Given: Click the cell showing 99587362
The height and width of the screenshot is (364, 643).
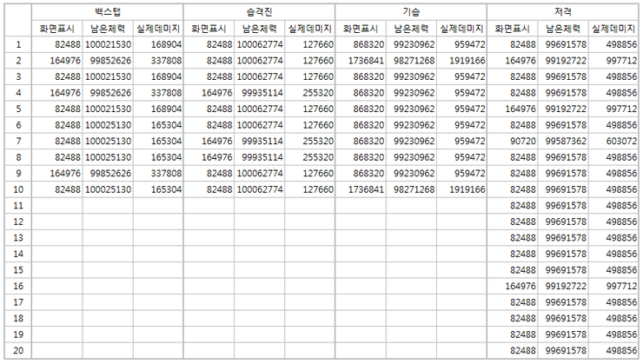Looking at the screenshot, I should tap(562, 141).
